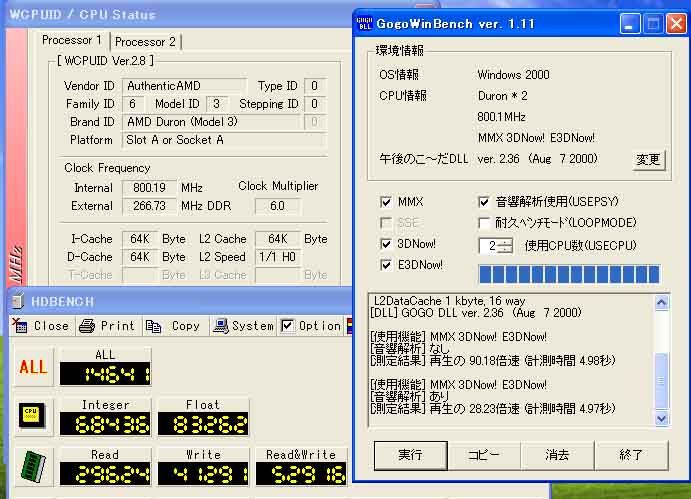Click the D-Cache 64K field
This screenshot has width=691, height=499.
tap(140, 257)
